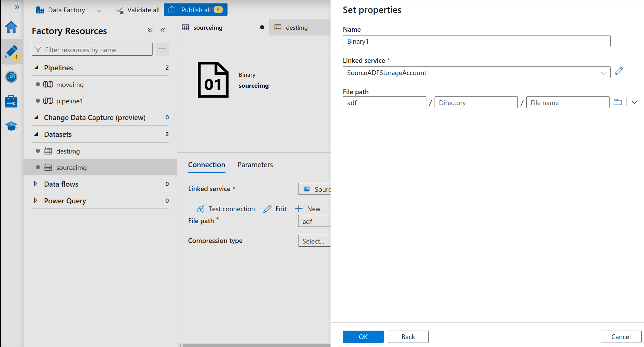Screen dimensions: 644x347
Task: Expand the Power Query section
Action: pyautogui.click(x=35, y=201)
